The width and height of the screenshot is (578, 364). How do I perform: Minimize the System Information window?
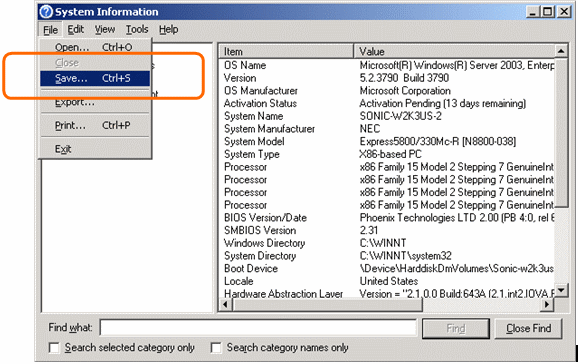pos(533,12)
